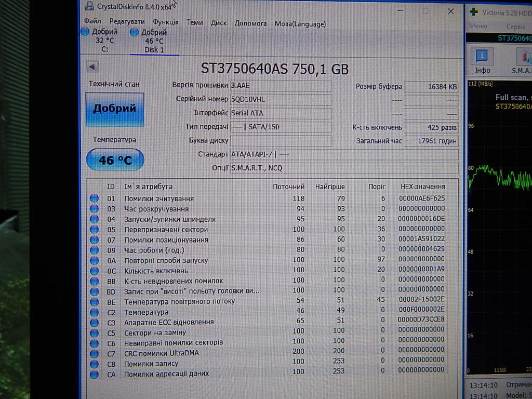532x399 pixels.
Task: Click the 425 разів power-on count value
Action: coord(431,128)
